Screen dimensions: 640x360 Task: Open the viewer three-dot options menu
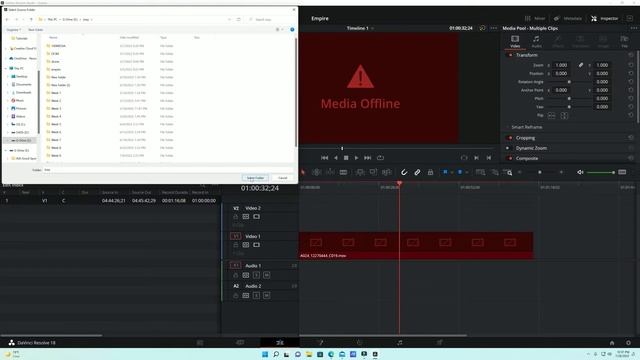[x=494, y=28]
